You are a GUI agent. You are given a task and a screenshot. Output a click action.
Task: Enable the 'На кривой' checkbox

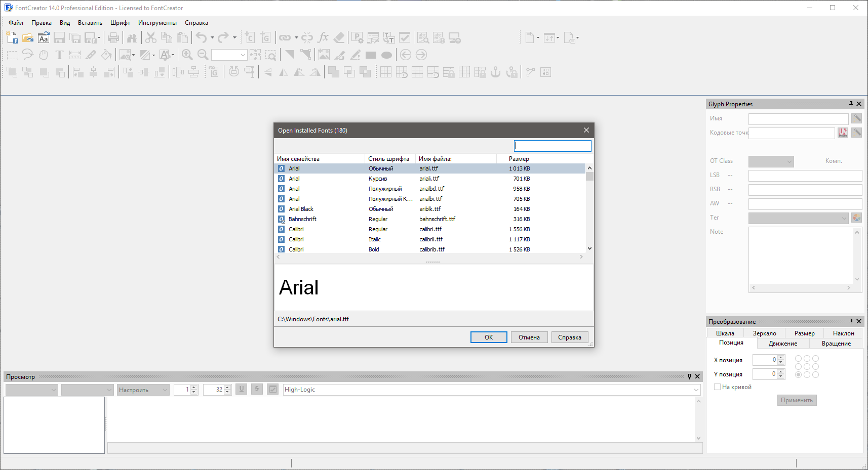717,387
